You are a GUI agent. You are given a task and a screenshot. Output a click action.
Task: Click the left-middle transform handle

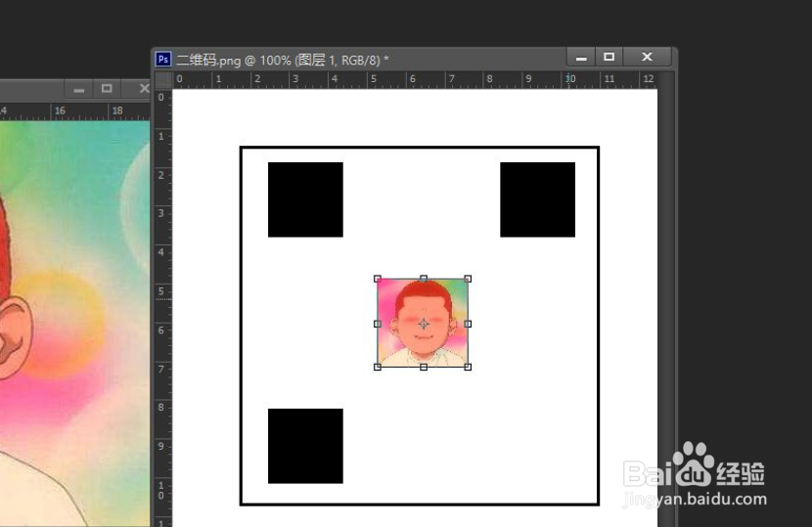378,324
